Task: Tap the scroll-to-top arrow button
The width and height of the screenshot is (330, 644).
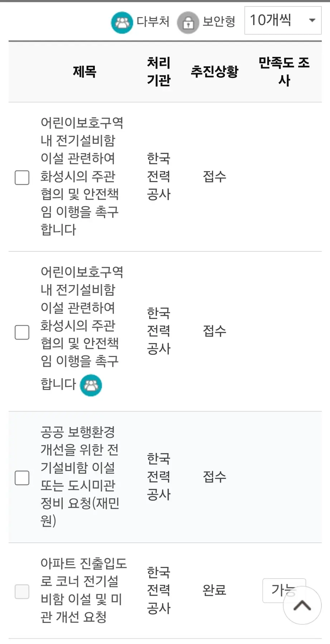Action: [x=302, y=605]
